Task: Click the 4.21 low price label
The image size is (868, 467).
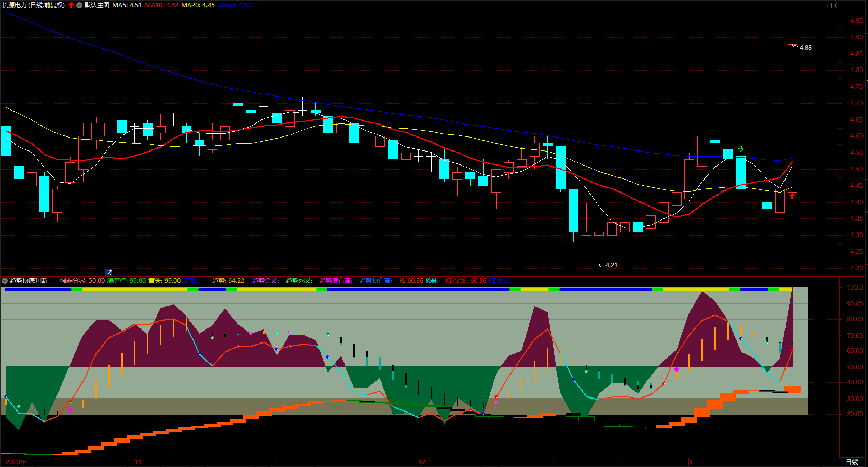Action: pos(611,265)
